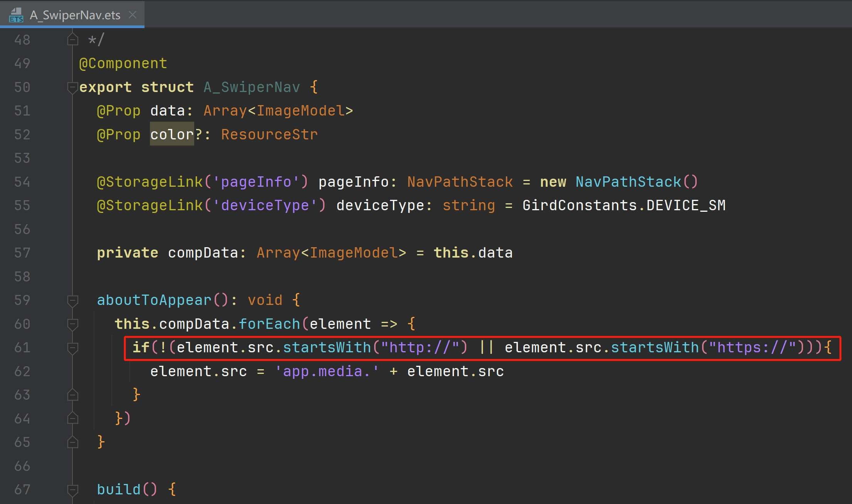Click line number 57 in the gutter

coord(22,253)
